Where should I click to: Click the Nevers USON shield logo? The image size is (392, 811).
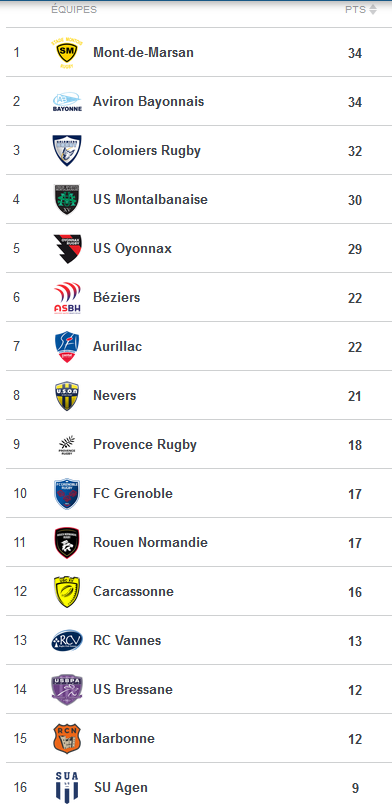(67, 396)
